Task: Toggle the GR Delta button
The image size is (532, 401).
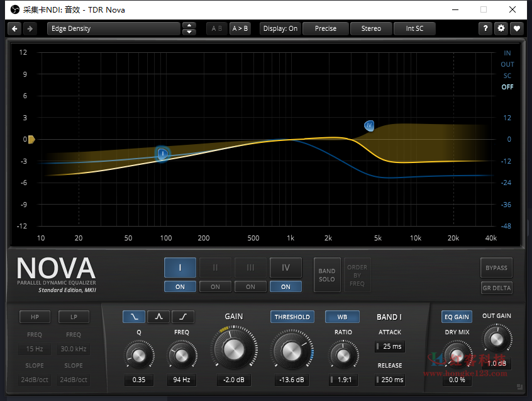Action: click(x=496, y=288)
